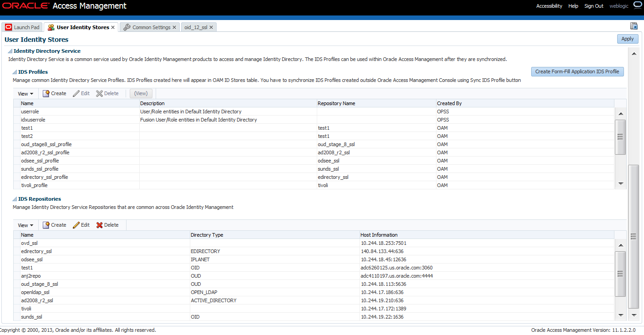The height and width of the screenshot is (335, 644).
Task: Select the ad2008_r2_ssl_profile row
Action: [314, 152]
